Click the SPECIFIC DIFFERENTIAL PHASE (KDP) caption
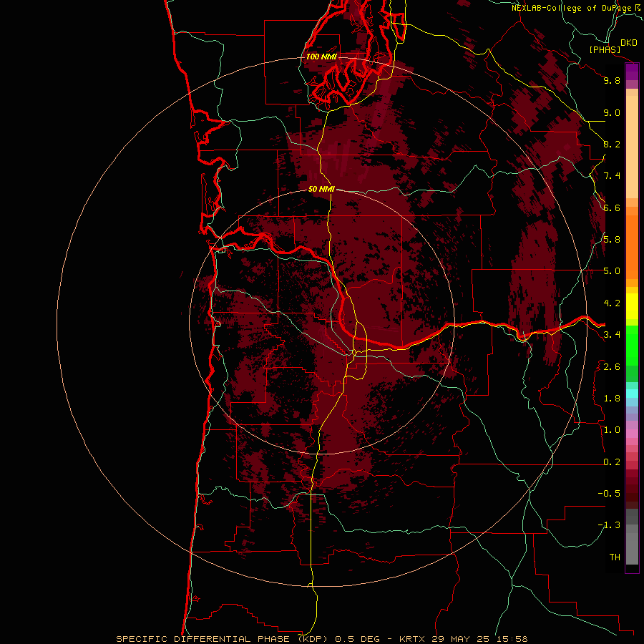The height and width of the screenshot is (644, 644). [x=222, y=639]
